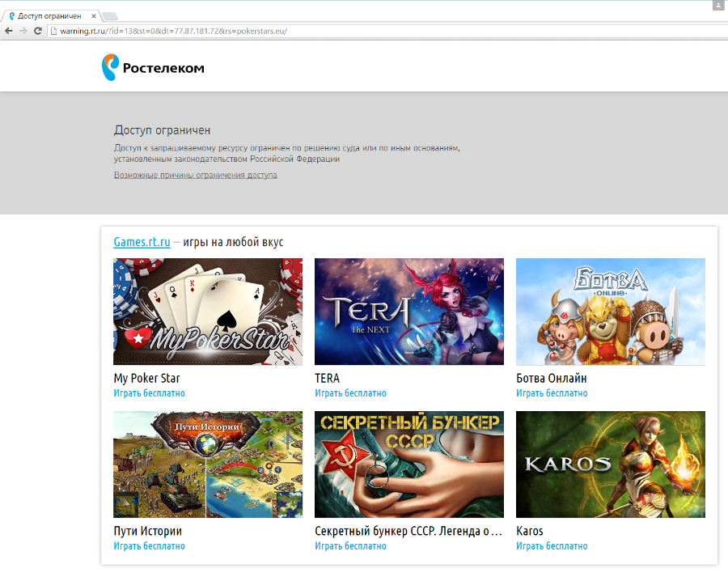Reload the page with the refresh icon

tap(37, 31)
